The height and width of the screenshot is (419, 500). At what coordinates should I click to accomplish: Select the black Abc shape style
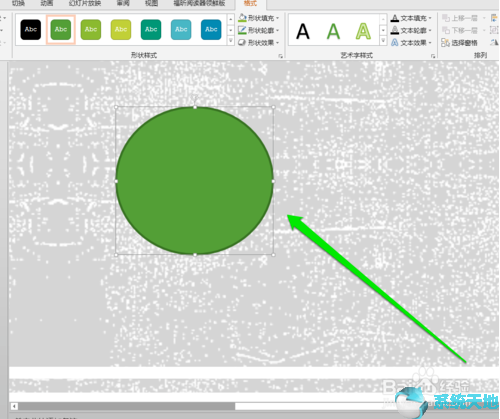click(31, 30)
